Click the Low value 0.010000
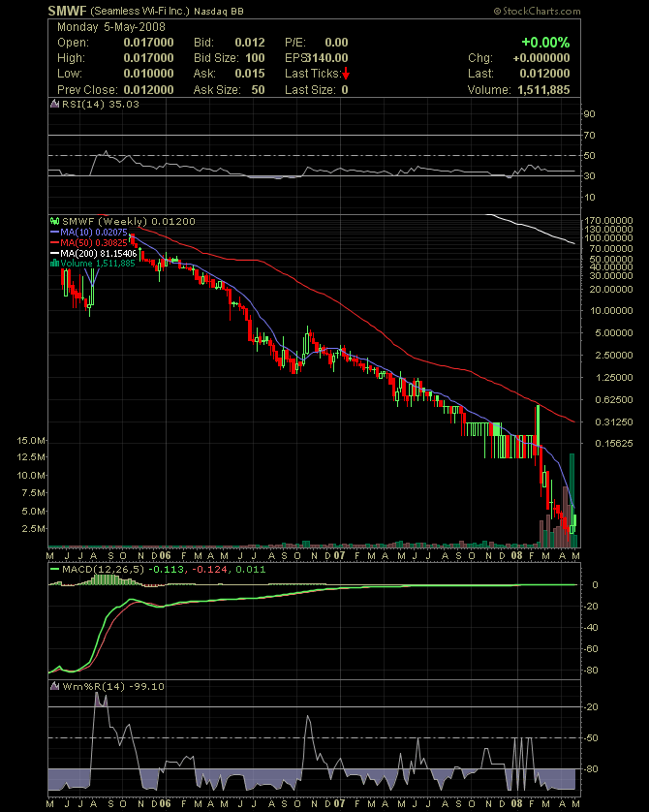The height and width of the screenshot is (812, 649). pyautogui.click(x=148, y=74)
